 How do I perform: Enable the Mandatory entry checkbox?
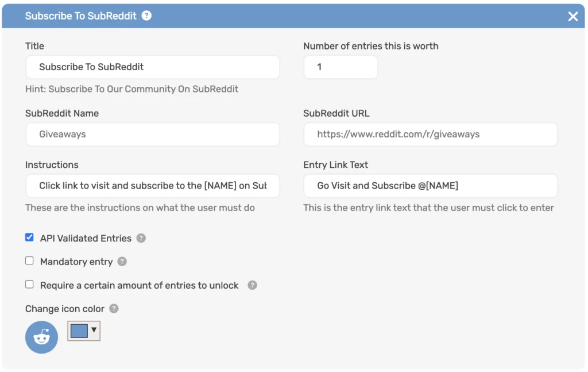click(x=29, y=261)
